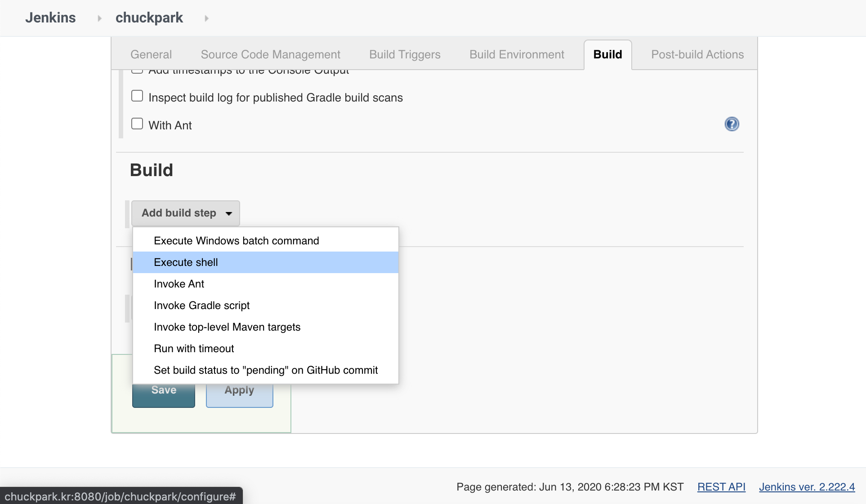
Task: Choose Set build status pending on GitHub
Action: [265, 370]
